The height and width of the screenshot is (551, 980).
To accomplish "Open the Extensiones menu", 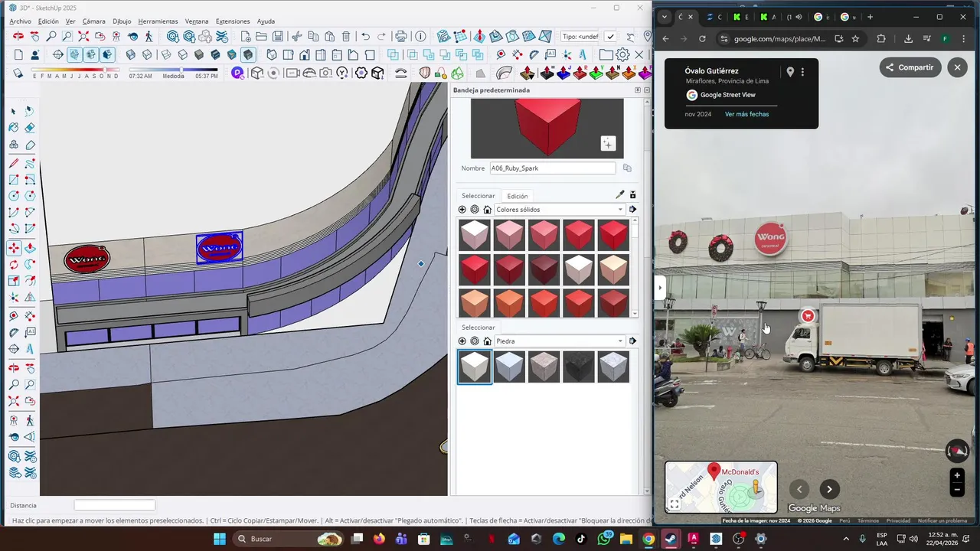I will click(x=233, y=21).
